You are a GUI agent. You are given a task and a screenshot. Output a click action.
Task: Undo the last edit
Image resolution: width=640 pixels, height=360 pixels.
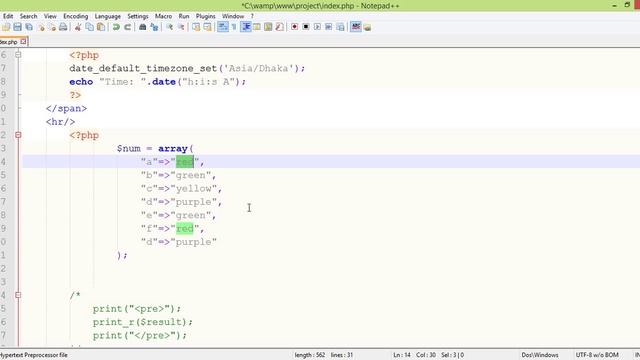(116, 27)
